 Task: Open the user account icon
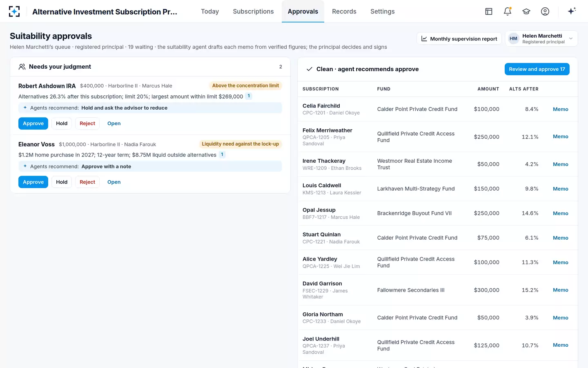tap(545, 11)
